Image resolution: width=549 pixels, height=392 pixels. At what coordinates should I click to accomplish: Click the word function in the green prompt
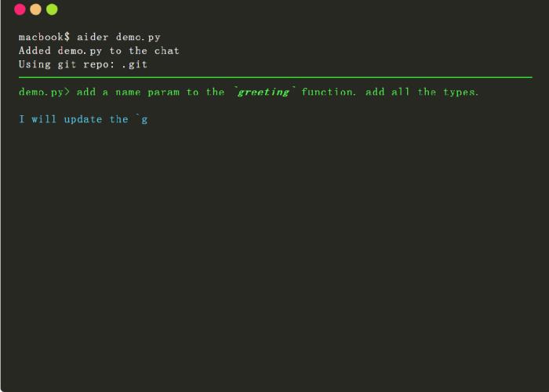tap(328, 92)
